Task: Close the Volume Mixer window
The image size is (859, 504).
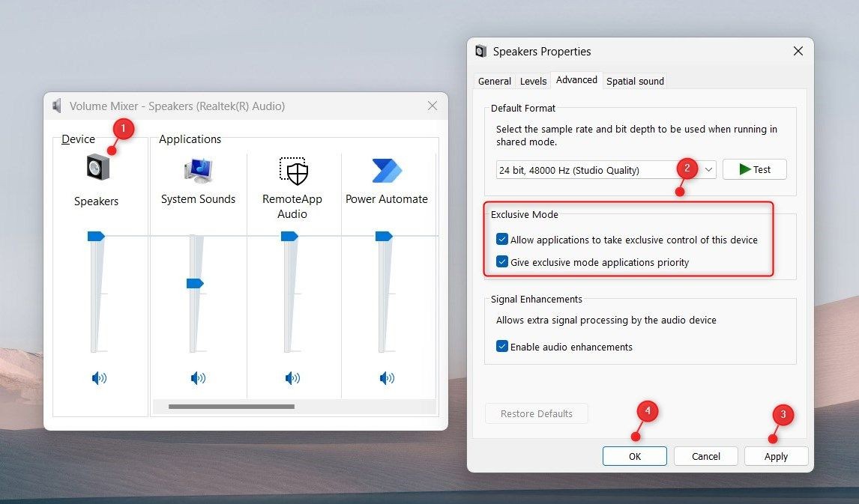Action: (x=432, y=106)
